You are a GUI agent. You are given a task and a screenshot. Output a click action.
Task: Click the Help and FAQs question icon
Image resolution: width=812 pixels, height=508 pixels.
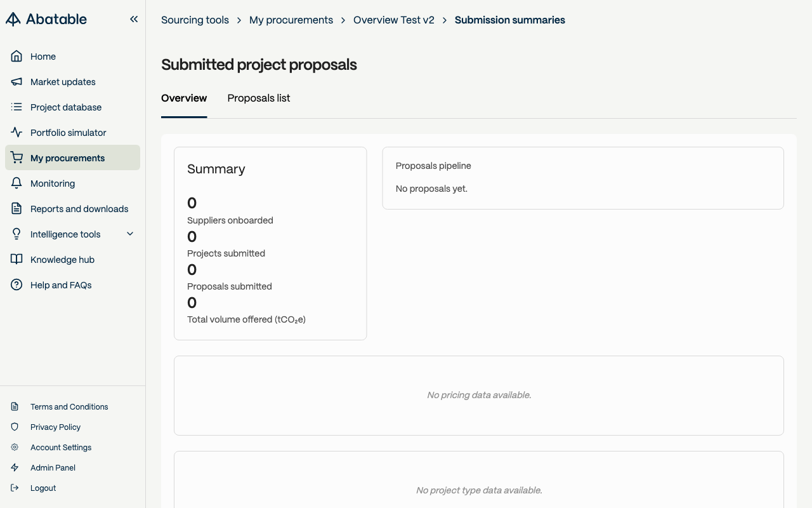[x=16, y=285]
